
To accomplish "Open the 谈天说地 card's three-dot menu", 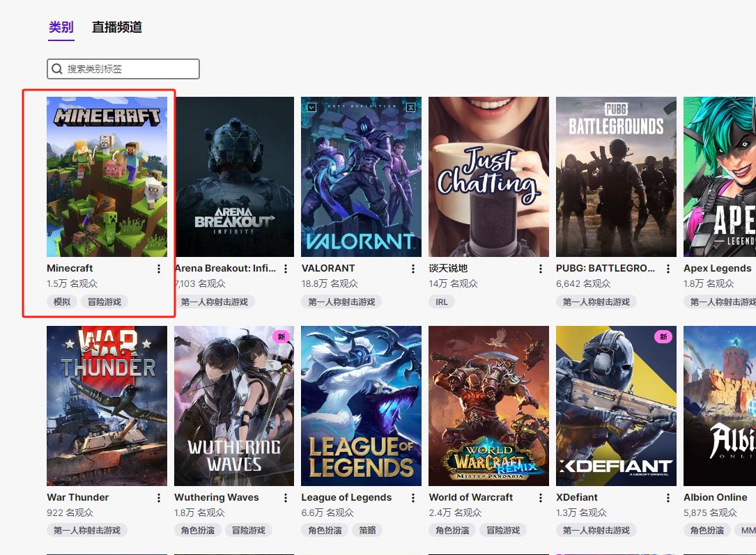I will click(x=541, y=269).
